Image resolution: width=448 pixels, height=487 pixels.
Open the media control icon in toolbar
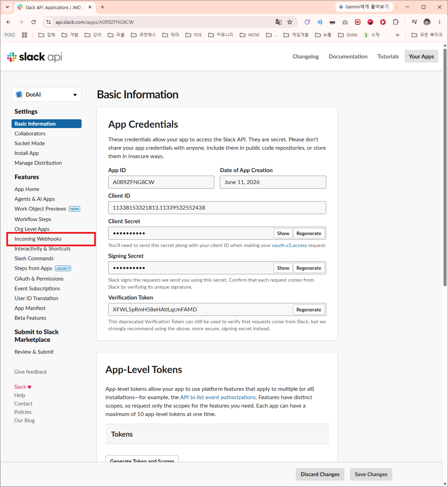click(x=414, y=22)
